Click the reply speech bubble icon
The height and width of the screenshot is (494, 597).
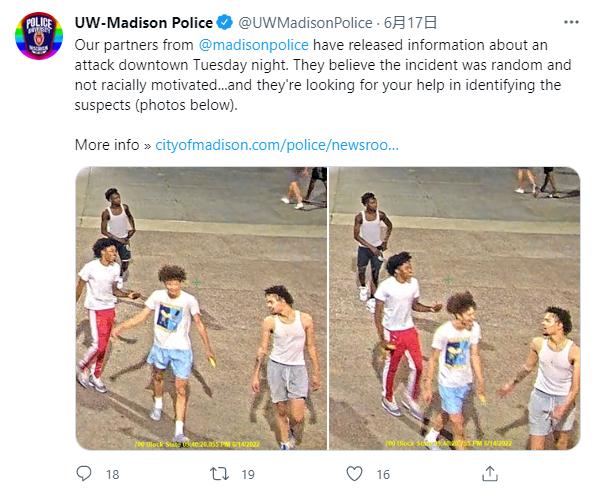pyautogui.click(x=84, y=474)
